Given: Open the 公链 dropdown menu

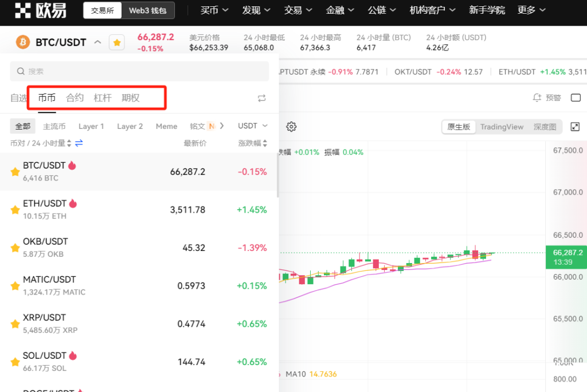Looking at the screenshot, I should [x=382, y=10].
